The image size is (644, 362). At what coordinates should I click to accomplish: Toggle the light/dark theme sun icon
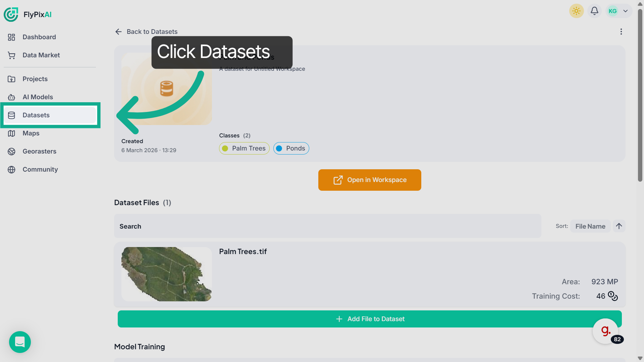tap(576, 11)
